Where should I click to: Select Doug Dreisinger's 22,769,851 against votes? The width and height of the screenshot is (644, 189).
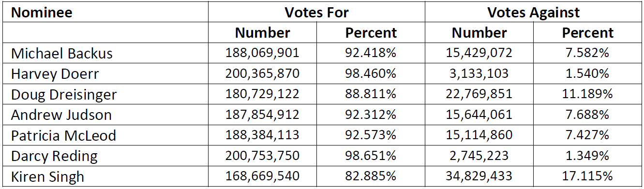479,94
